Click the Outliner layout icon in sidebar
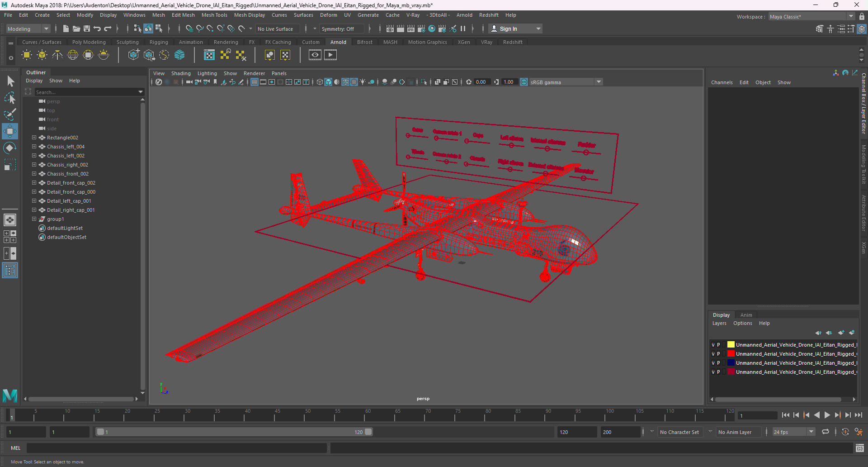The image size is (868, 467). [10, 271]
